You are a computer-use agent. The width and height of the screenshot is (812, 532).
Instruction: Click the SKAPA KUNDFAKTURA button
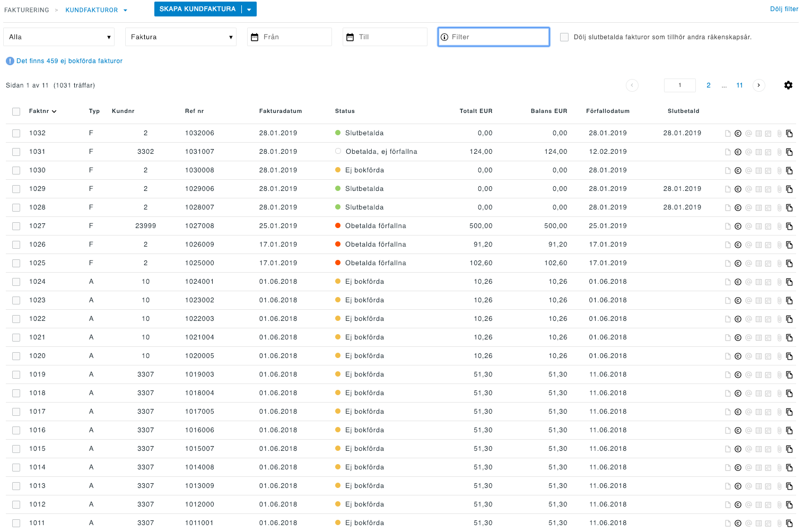click(196, 9)
